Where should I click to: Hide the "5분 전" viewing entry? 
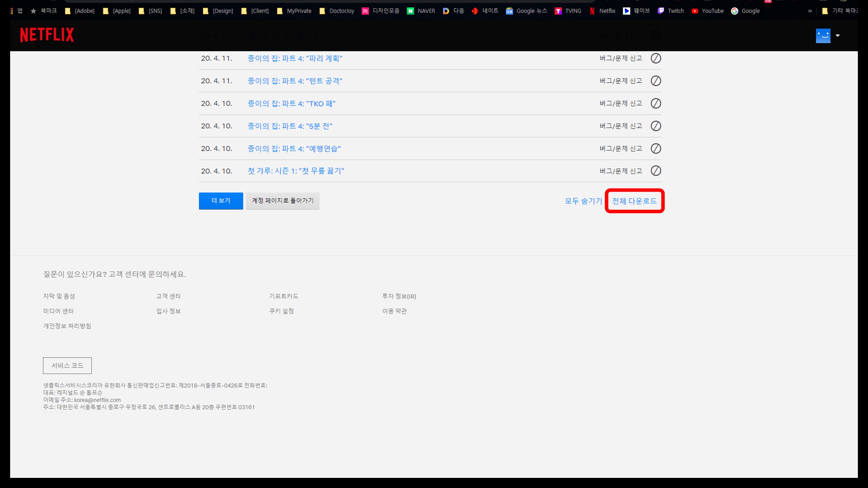click(x=655, y=126)
